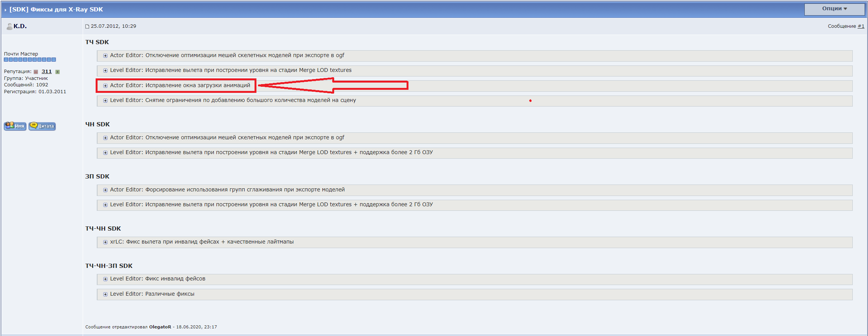The image size is (868, 336).
Task: Click the Цитата quote button
Action: point(42,126)
